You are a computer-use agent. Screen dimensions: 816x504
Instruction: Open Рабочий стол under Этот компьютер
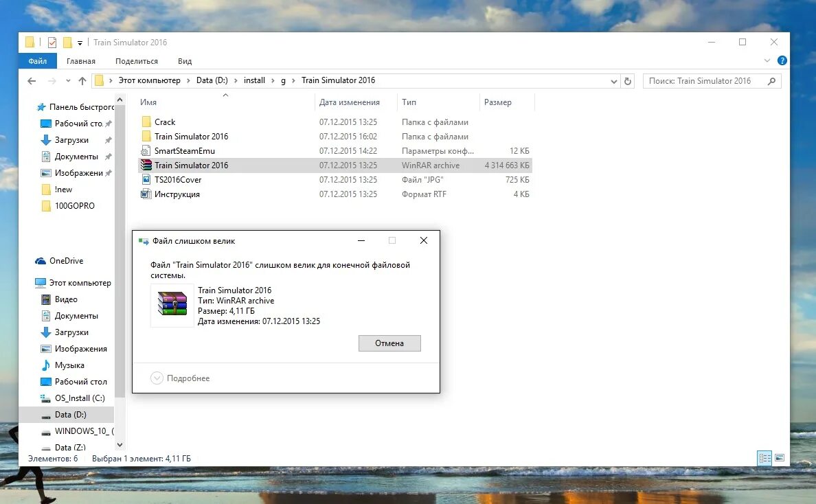74,382
